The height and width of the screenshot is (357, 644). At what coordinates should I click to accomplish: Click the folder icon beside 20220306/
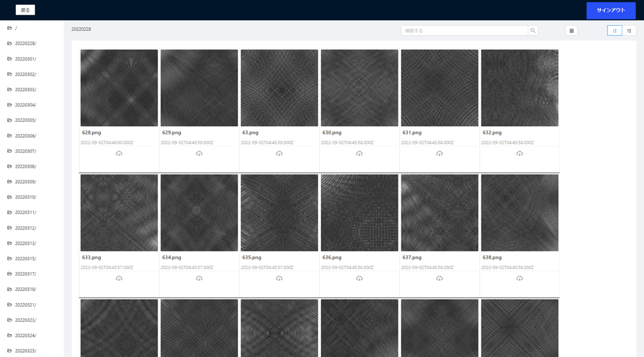(x=9, y=136)
